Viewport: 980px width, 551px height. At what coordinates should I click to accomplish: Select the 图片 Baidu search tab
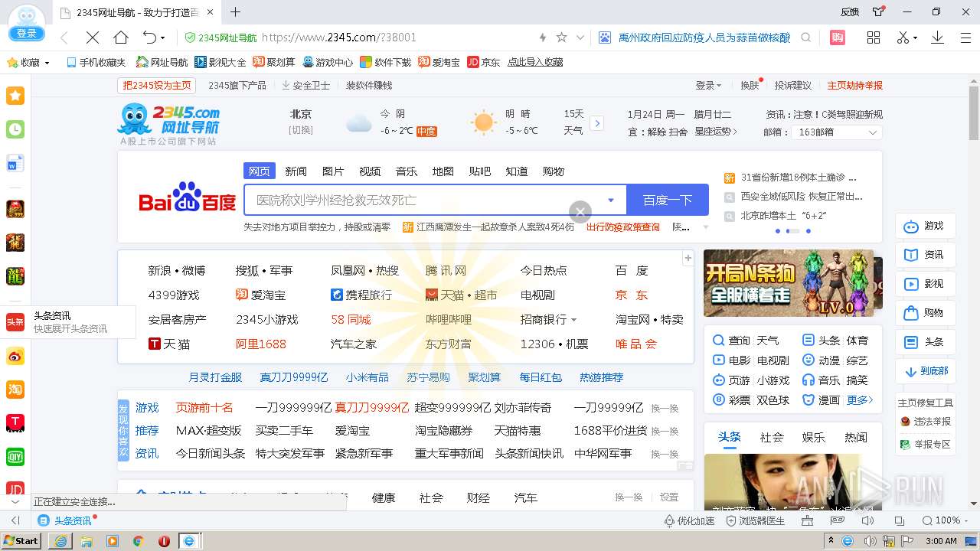333,171
